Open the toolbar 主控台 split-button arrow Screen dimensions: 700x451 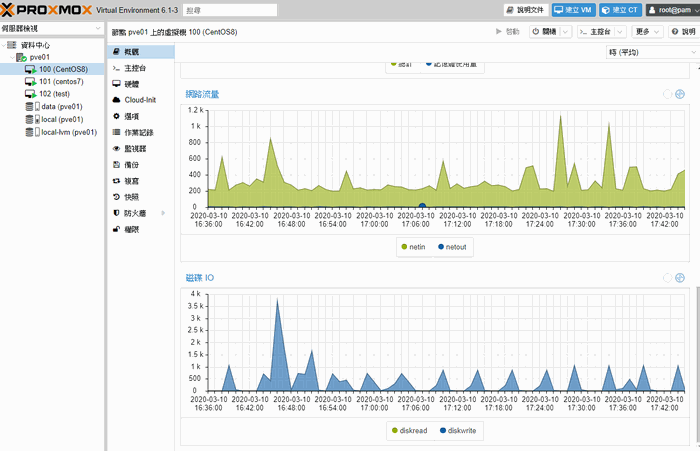(x=619, y=32)
